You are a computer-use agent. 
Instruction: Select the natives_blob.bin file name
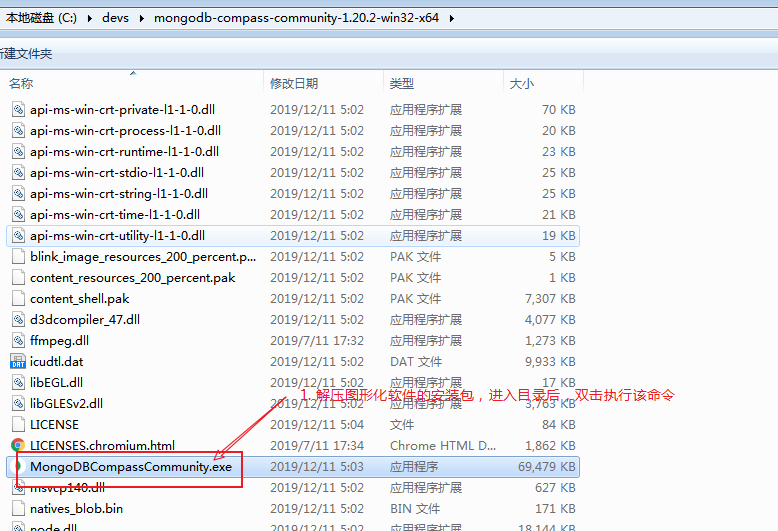click(x=76, y=509)
